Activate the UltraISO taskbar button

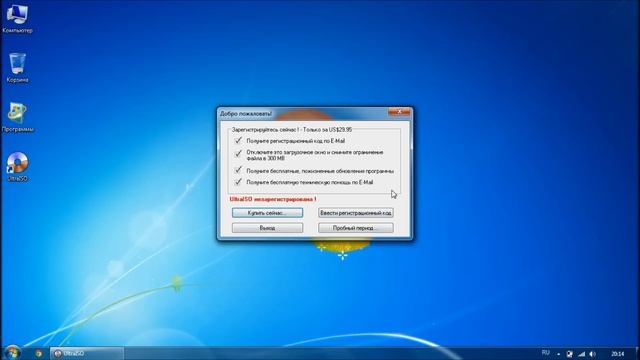(x=87, y=353)
